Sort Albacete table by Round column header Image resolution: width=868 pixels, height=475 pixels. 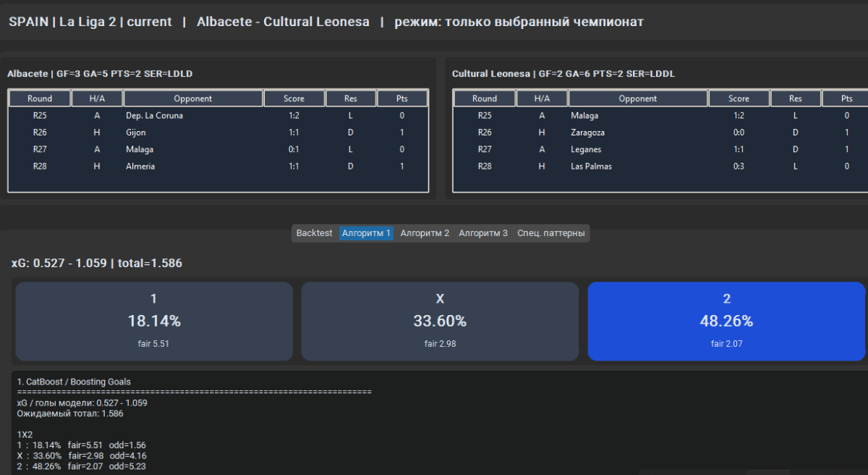[x=40, y=98]
